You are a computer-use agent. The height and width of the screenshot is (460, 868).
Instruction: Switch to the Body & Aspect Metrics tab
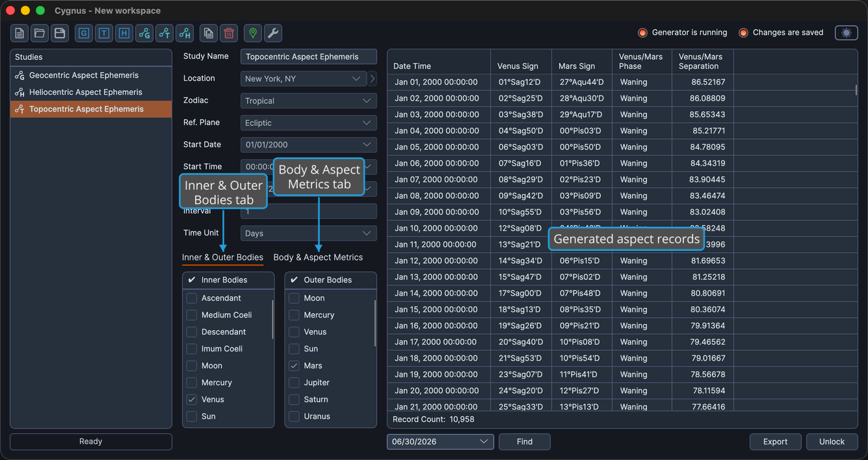(x=318, y=257)
